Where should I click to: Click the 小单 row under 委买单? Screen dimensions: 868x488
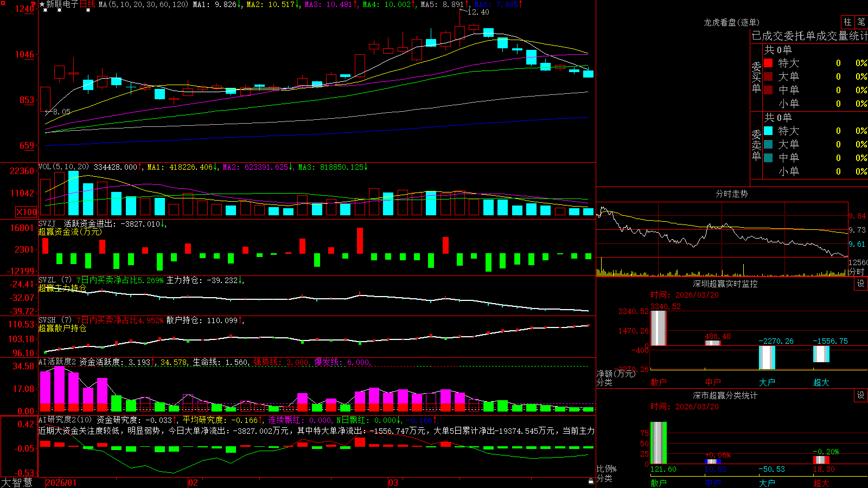pyautogui.click(x=815, y=104)
